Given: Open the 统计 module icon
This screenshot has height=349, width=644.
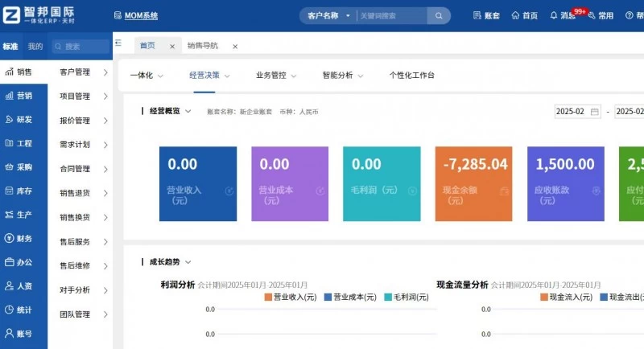Looking at the screenshot, I should (x=8, y=310).
